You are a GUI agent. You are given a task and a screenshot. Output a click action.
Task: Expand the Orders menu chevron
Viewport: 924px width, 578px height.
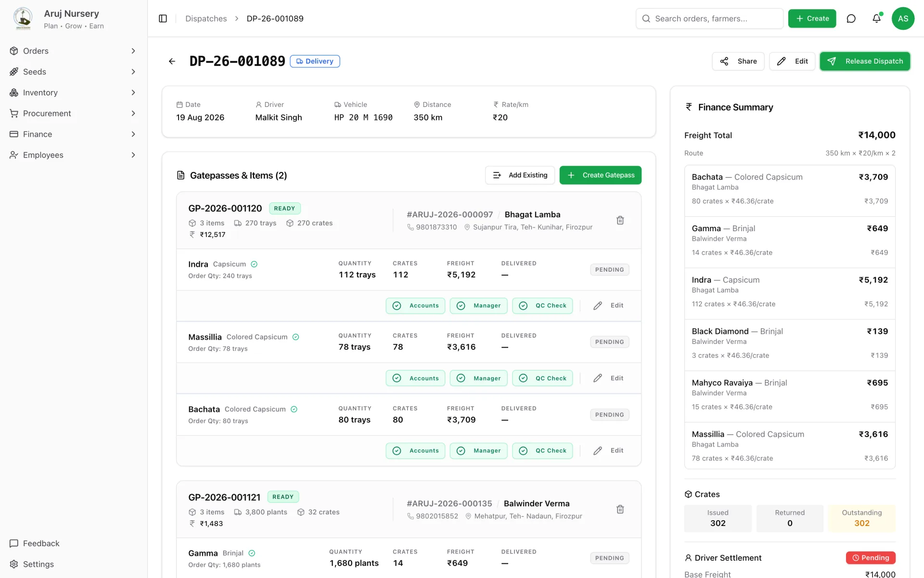tap(133, 51)
